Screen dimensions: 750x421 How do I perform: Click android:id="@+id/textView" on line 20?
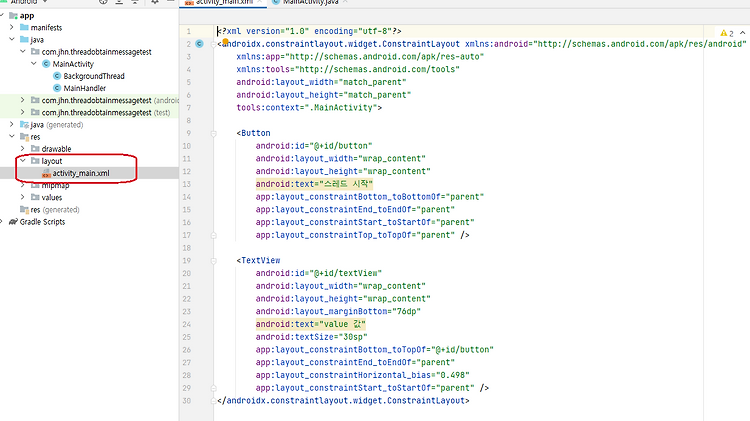[319, 273]
